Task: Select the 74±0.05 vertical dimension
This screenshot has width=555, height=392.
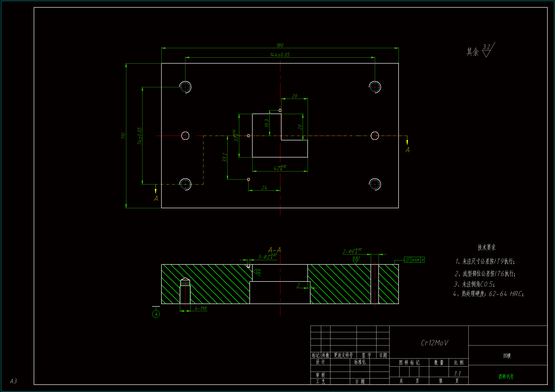Action: [x=140, y=136]
